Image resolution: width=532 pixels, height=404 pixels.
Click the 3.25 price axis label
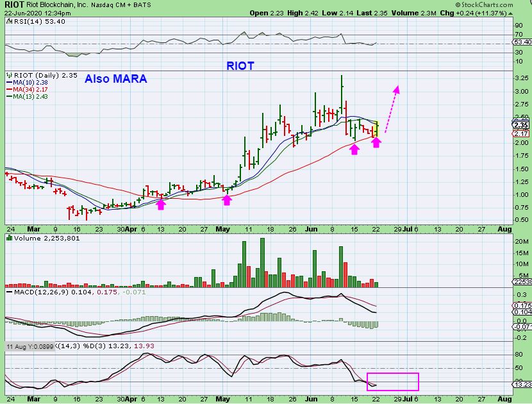(x=522, y=78)
